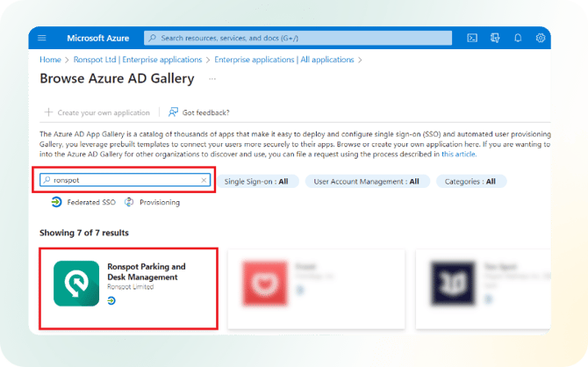Open Single Sign-on : All filter
The width and height of the screenshot is (588, 367).
pos(257,182)
